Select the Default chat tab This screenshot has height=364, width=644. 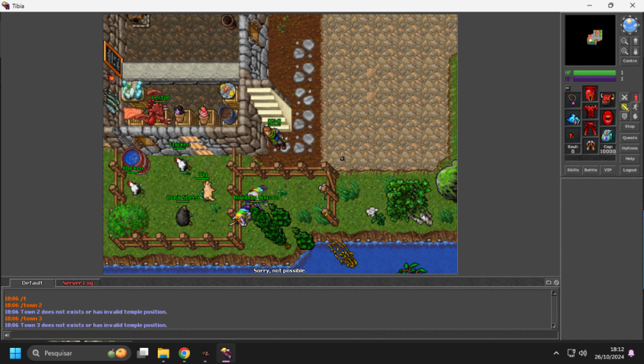click(32, 283)
